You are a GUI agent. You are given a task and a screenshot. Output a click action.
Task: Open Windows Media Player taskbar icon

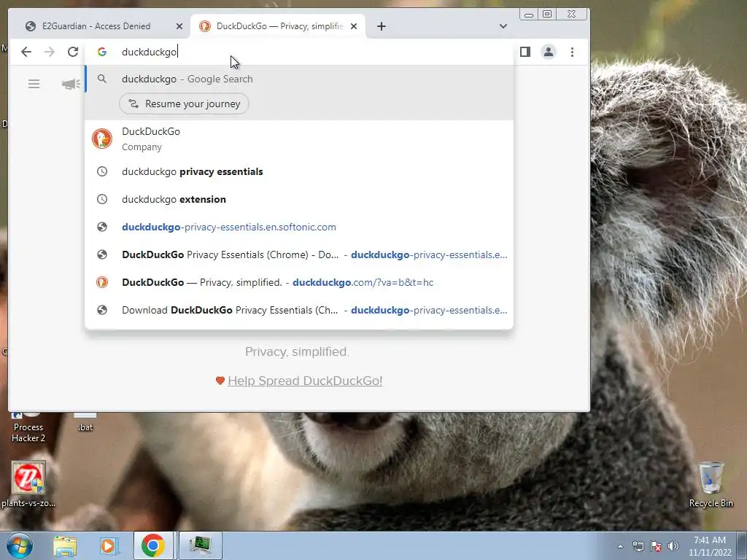pyautogui.click(x=109, y=545)
